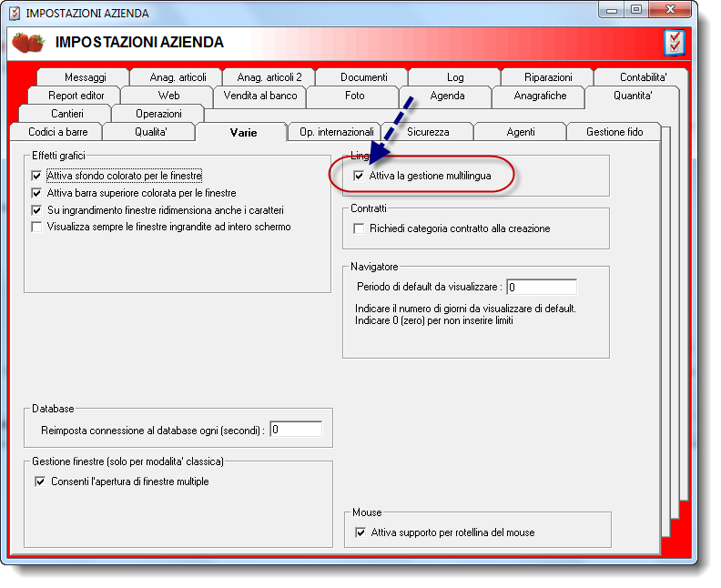This screenshot has height=588, width=721.
Task: Click the Mouse group label
Action: coord(367,512)
